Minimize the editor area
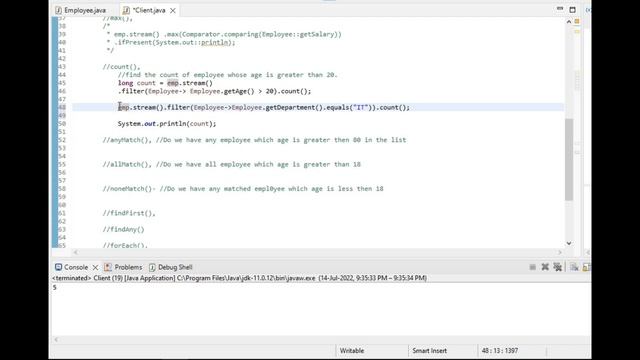The image size is (640, 360). 560,9
